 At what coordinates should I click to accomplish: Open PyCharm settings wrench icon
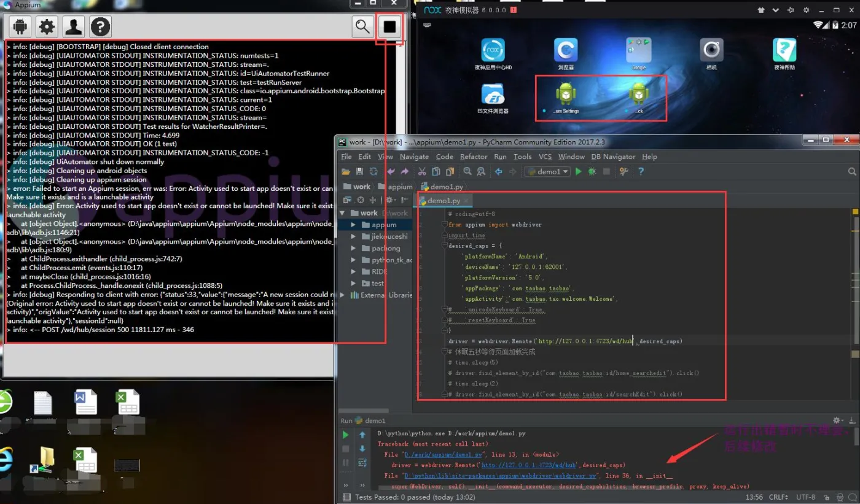pos(624,172)
